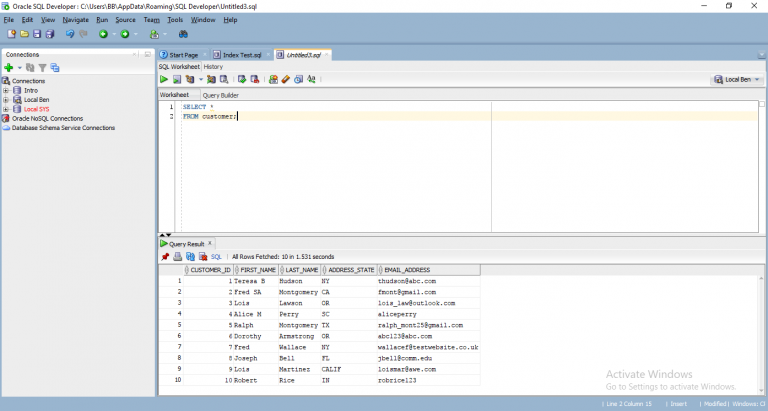Expand the Intro connection node

(6, 91)
